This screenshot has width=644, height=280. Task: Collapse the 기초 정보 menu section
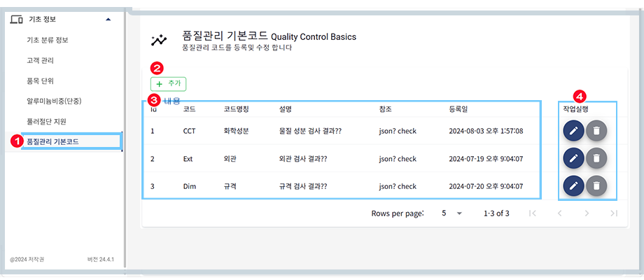point(107,19)
